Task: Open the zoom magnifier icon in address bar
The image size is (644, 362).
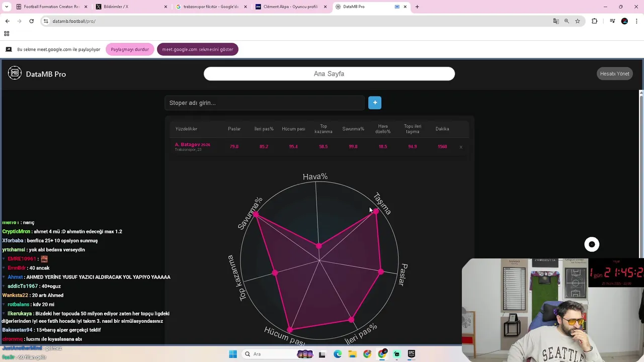Action: tap(567, 21)
